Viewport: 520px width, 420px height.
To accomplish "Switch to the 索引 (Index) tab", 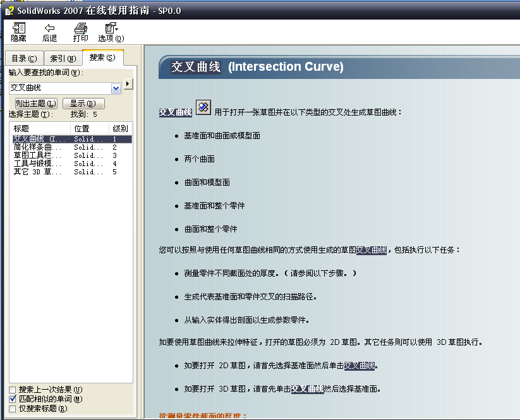I will (x=63, y=59).
